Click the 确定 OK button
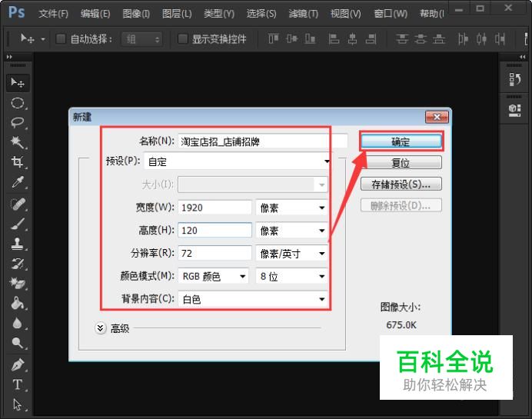Viewport: 532px width, 419px height. (x=401, y=141)
